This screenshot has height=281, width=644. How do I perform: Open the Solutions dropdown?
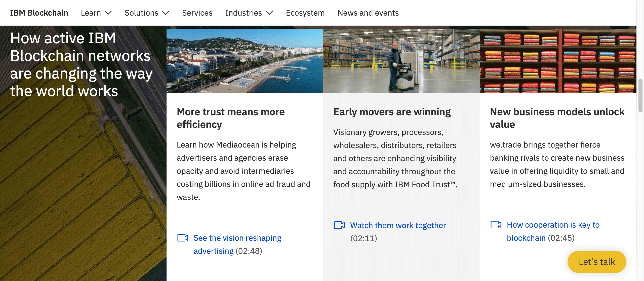click(x=147, y=13)
